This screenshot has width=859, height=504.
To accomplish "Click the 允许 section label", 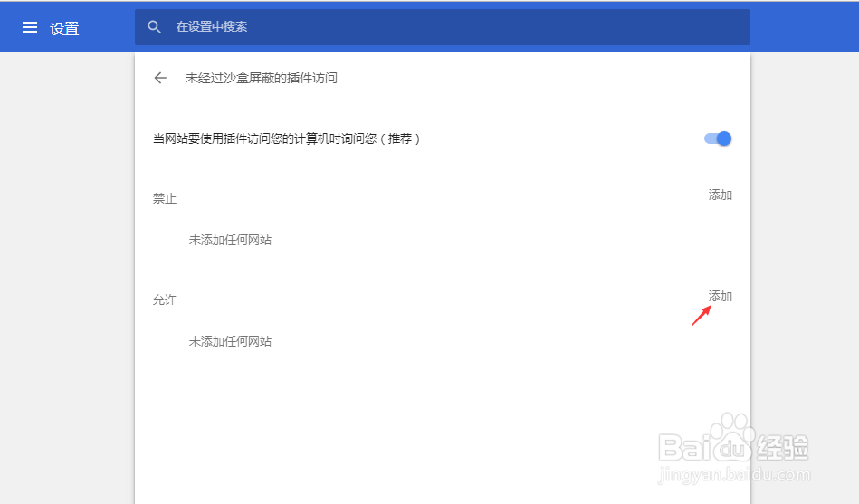I will coord(165,300).
